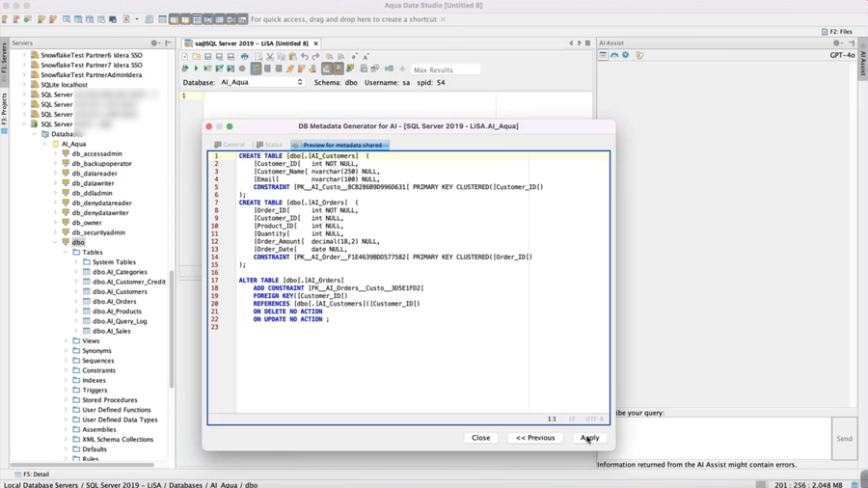Click the blue printer icon in editor toolbar
Screen dimensions: 868x488
pos(244,57)
